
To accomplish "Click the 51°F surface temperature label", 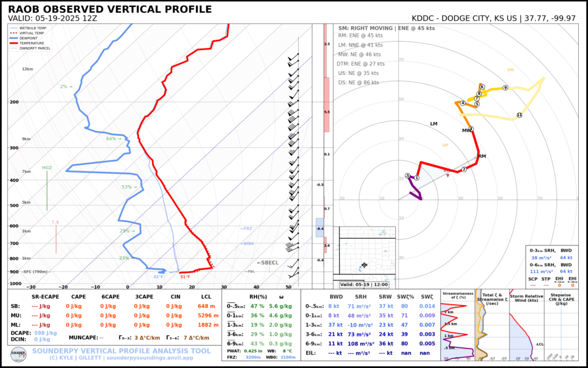I will click(185, 277).
